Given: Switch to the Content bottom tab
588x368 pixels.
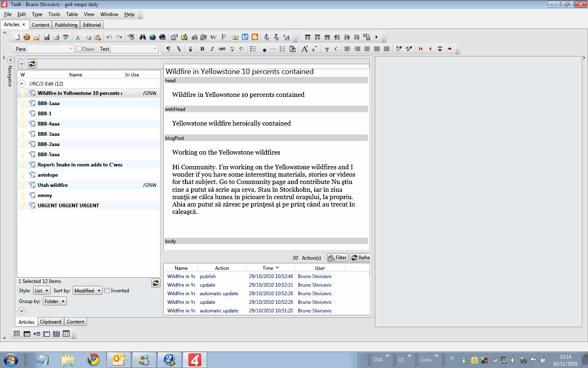Looking at the screenshot, I should 76,322.
